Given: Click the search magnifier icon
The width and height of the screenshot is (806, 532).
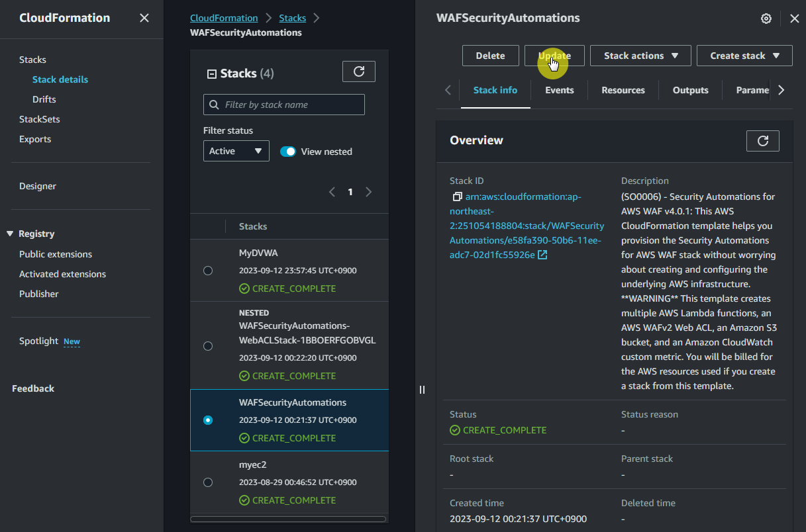Looking at the screenshot, I should tap(214, 105).
